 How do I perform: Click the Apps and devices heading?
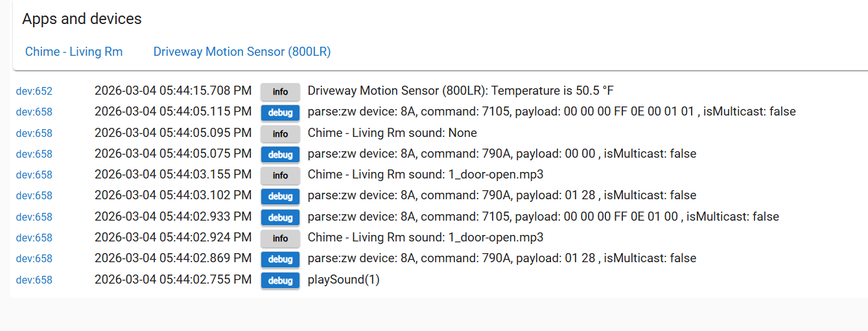point(82,19)
